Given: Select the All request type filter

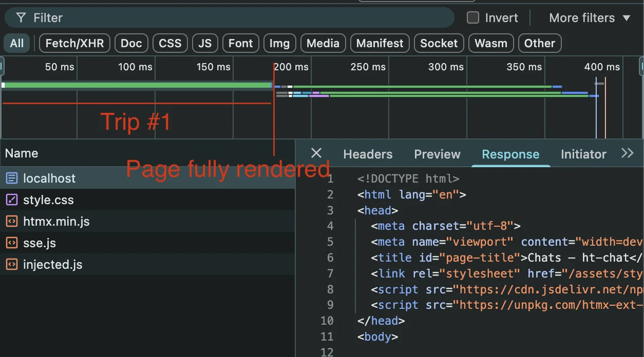Looking at the screenshot, I should click(x=17, y=44).
